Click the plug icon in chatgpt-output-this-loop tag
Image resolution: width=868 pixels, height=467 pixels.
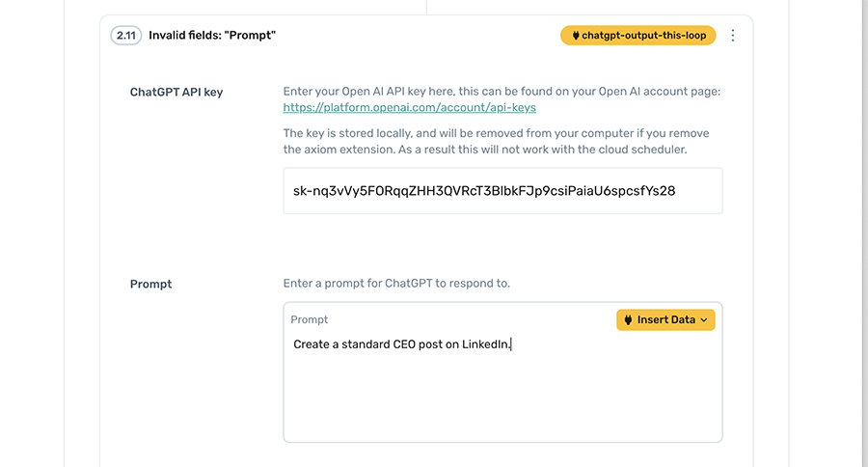(x=575, y=36)
